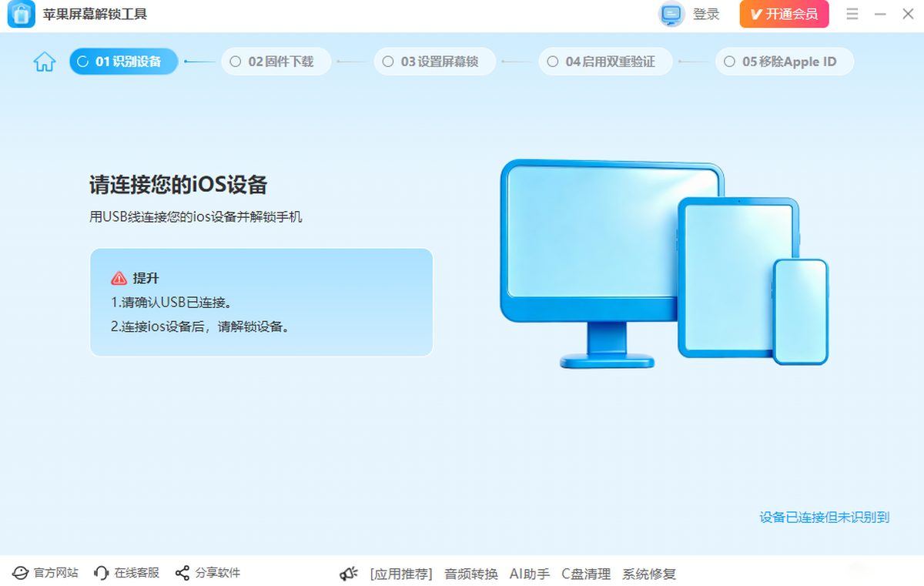Image resolution: width=924 pixels, height=586 pixels.
Task: Open recommended app AI助手
Action: pyautogui.click(x=530, y=574)
